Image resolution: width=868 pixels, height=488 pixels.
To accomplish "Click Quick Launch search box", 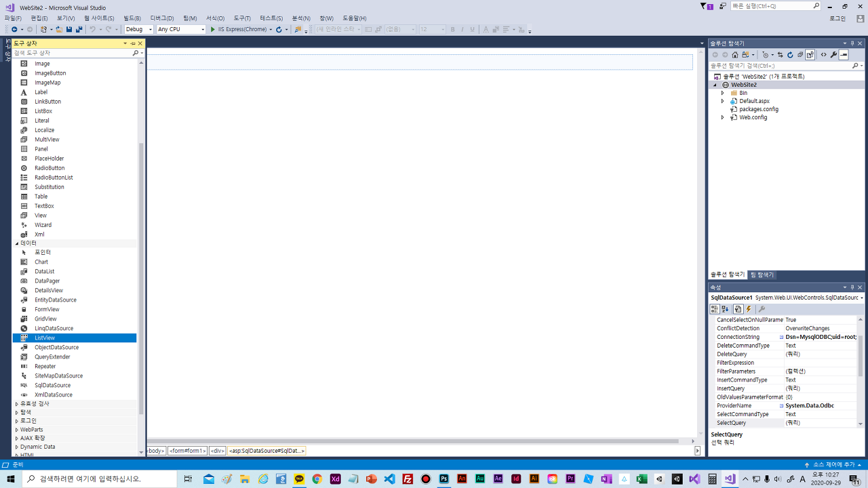I will (x=775, y=5).
